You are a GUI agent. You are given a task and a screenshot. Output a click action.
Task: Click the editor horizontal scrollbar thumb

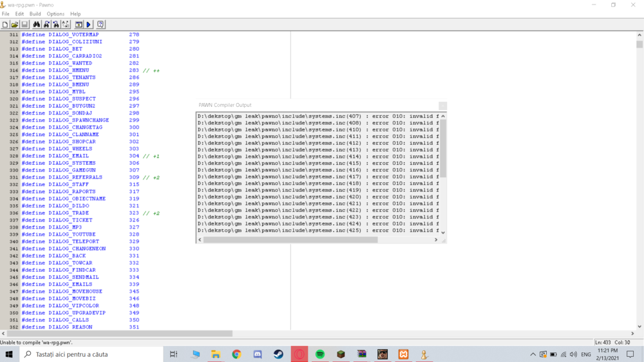pos(120,334)
